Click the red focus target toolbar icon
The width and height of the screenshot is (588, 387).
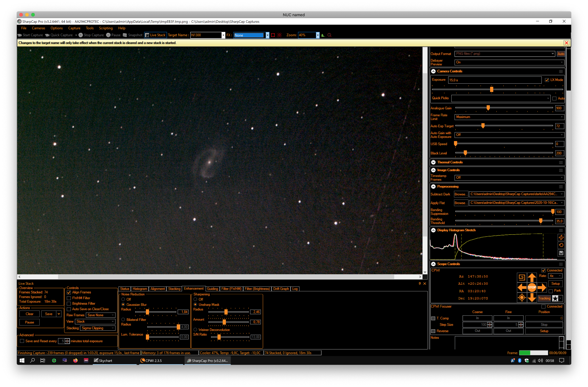[330, 35]
